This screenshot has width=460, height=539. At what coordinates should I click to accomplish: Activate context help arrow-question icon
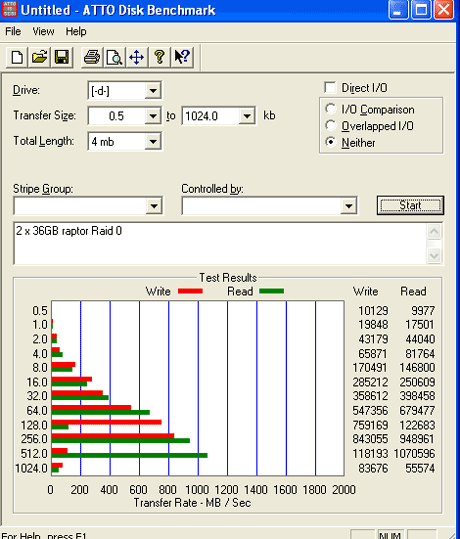point(182,57)
